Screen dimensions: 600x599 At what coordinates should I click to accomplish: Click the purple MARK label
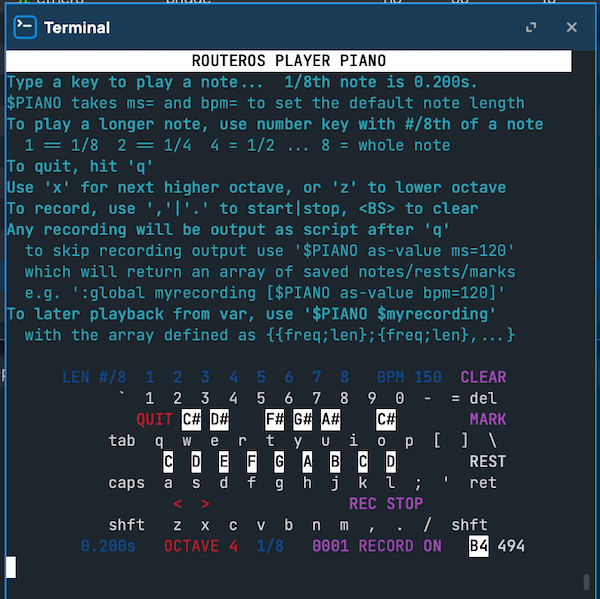(488, 419)
